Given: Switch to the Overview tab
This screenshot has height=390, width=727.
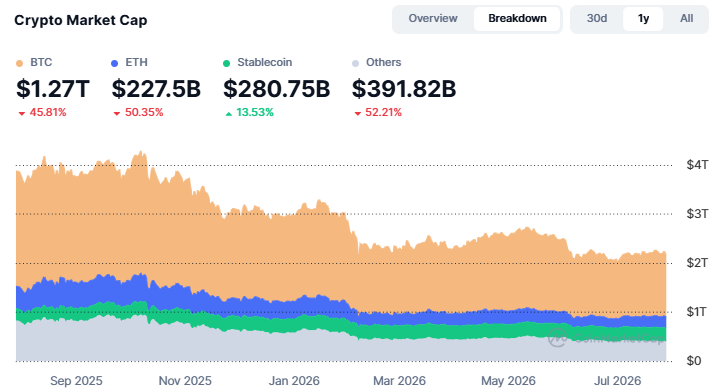Looking at the screenshot, I should click(x=433, y=19).
